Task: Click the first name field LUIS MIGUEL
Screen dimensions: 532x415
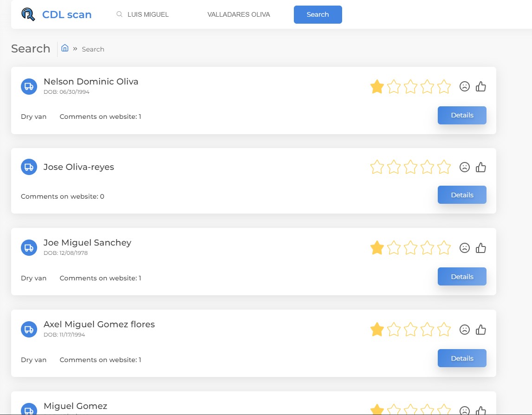Action: (153, 14)
